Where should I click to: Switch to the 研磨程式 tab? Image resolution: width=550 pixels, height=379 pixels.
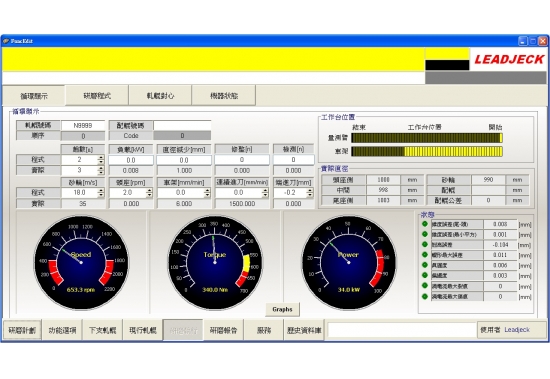pos(97,95)
